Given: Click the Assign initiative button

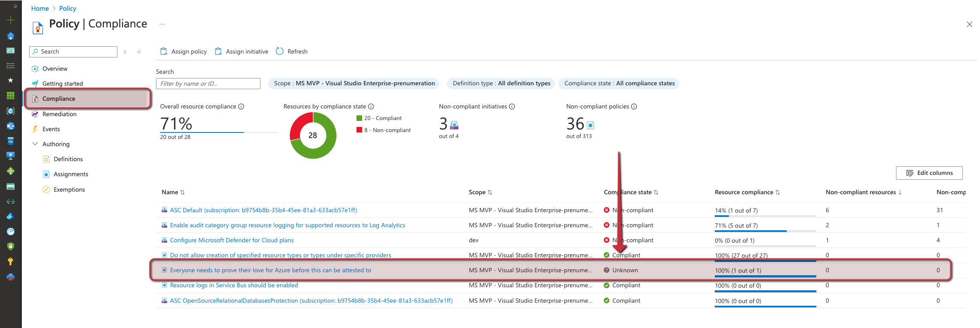Looking at the screenshot, I should click(x=241, y=51).
